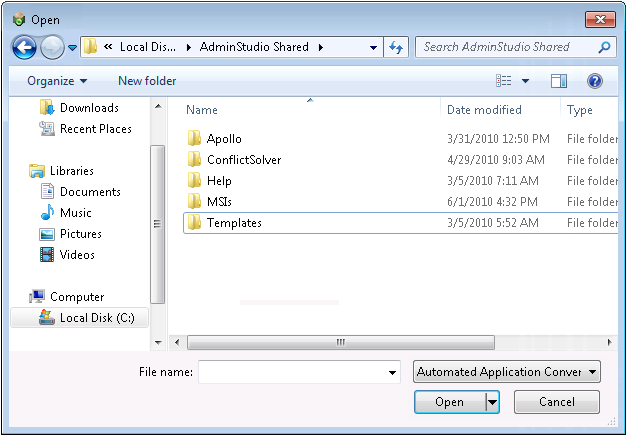Image resolution: width=629 pixels, height=437 pixels.
Task: Select the ConflictSolver folder
Action: (243, 160)
